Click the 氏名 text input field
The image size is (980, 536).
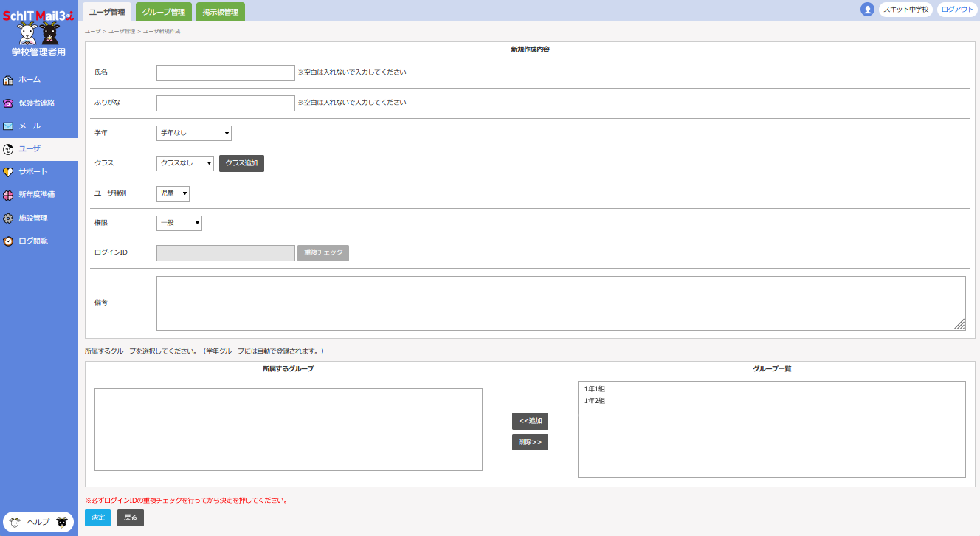pos(226,73)
